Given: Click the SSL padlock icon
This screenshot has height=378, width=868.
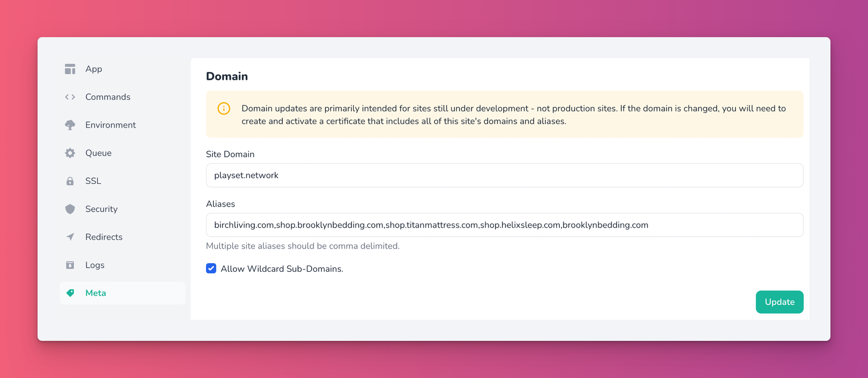Looking at the screenshot, I should point(70,181).
